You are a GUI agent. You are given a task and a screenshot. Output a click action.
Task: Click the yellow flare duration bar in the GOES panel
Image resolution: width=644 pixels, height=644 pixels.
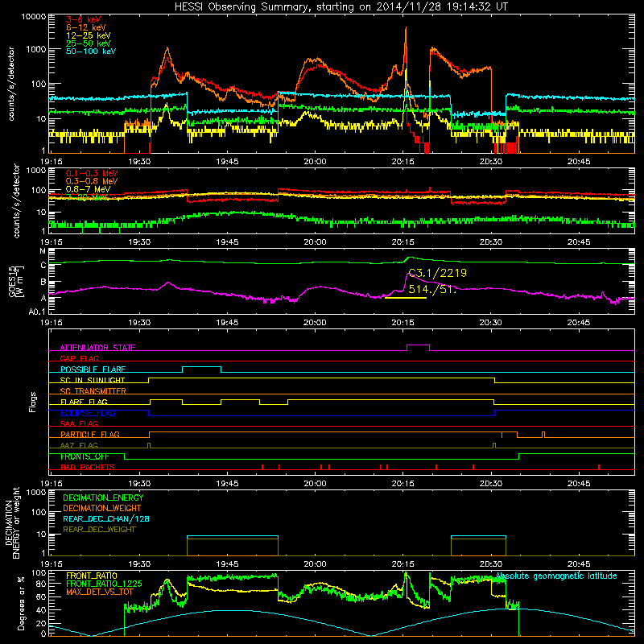pos(406,298)
